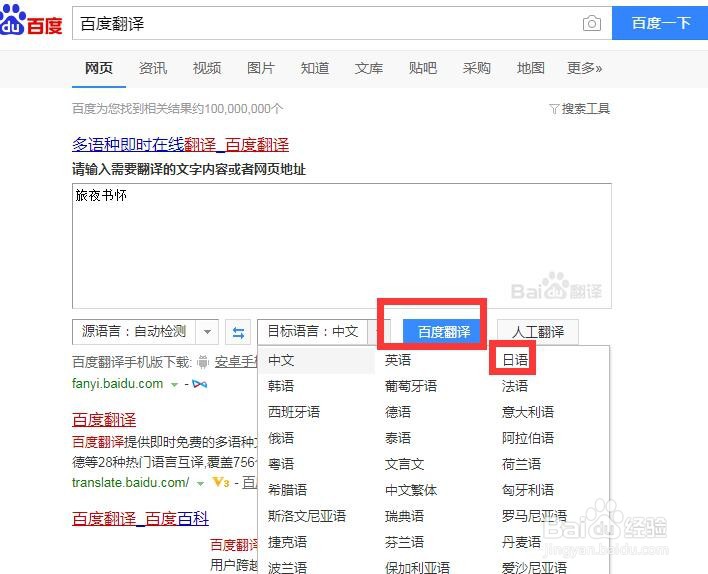Click the Android robot icon
The width and height of the screenshot is (708, 574).
pos(203,361)
